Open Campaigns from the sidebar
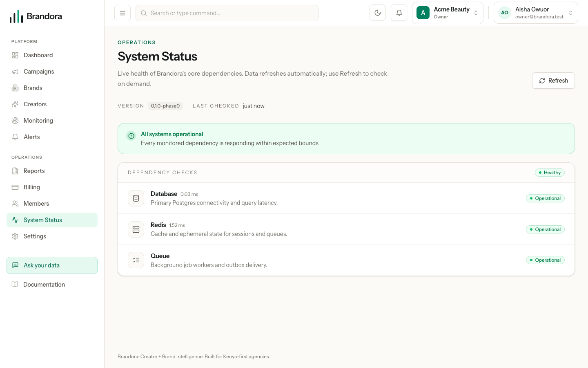The height and width of the screenshot is (368, 588). tap(52, 72)
